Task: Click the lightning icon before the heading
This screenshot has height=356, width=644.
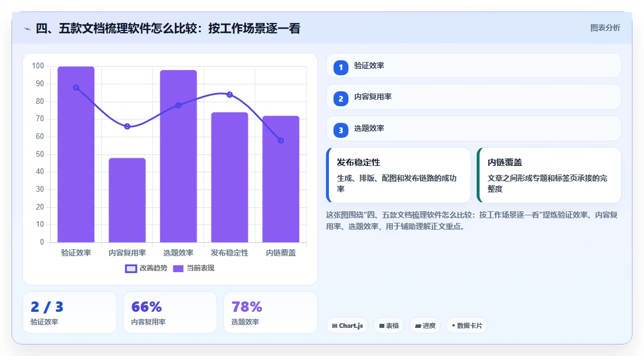Action: pos(27,29)
